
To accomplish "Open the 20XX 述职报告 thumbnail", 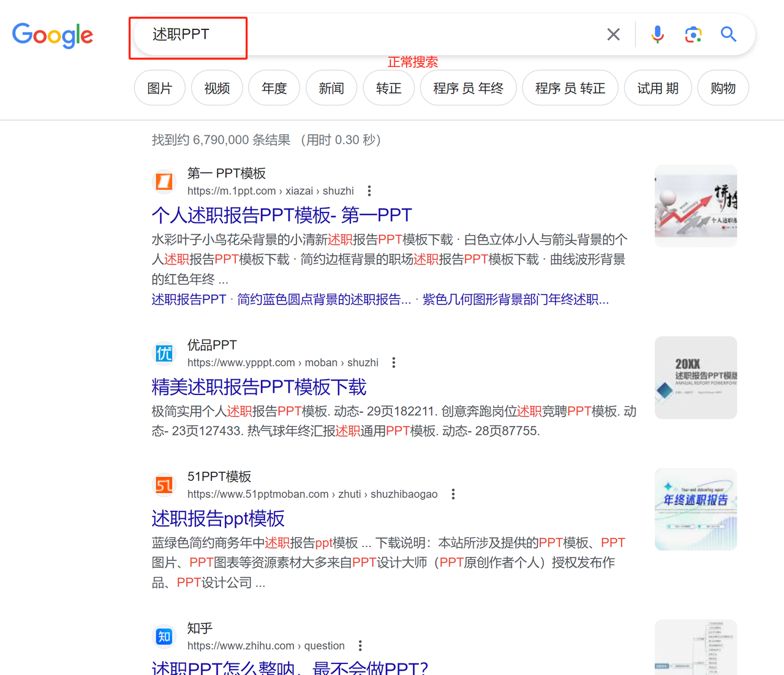I will (696, 377).
